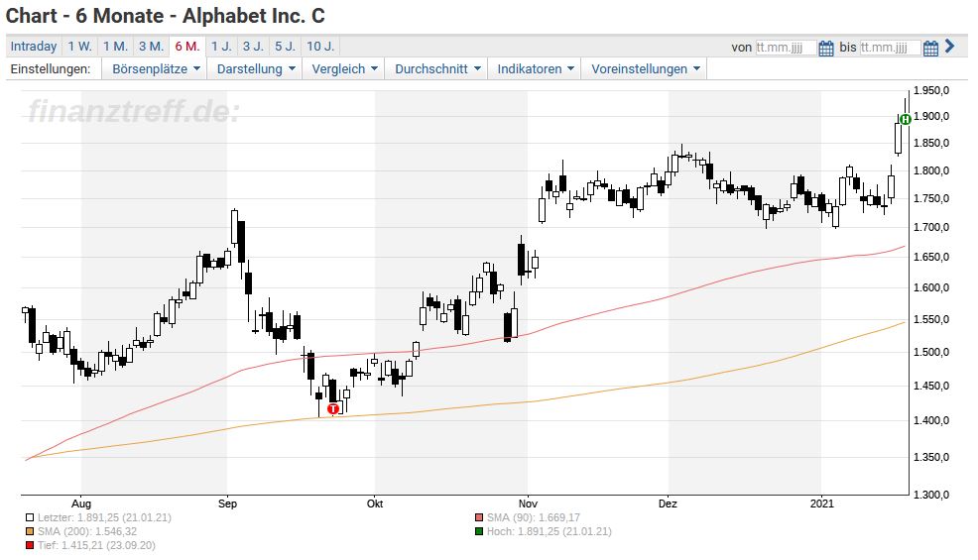Click the 1.950,0 price axis label

click(931, 90)
